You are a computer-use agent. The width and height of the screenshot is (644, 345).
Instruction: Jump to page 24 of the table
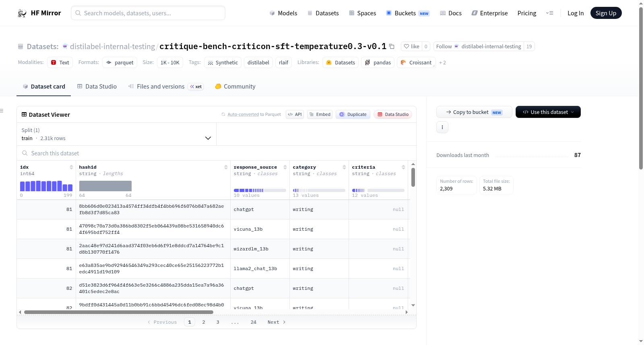(254, 322)
